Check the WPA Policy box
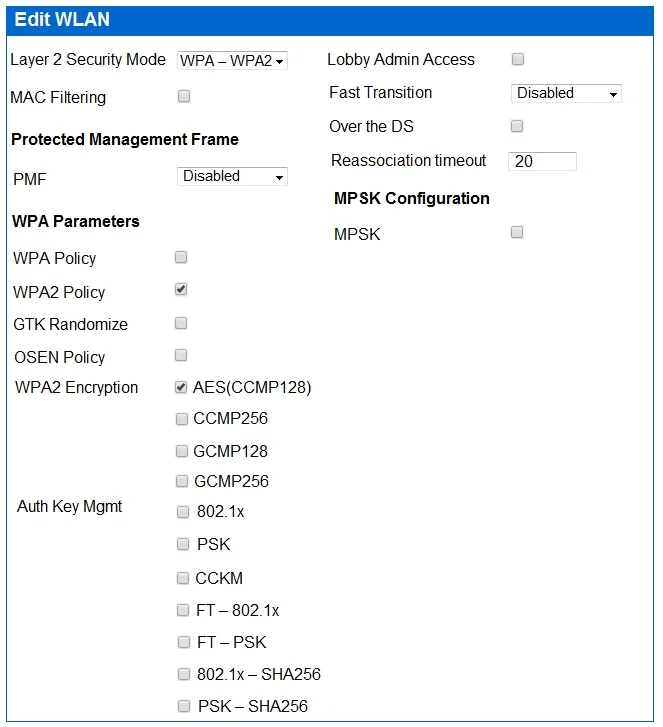 pyautogui.click(x=181, y=257)
